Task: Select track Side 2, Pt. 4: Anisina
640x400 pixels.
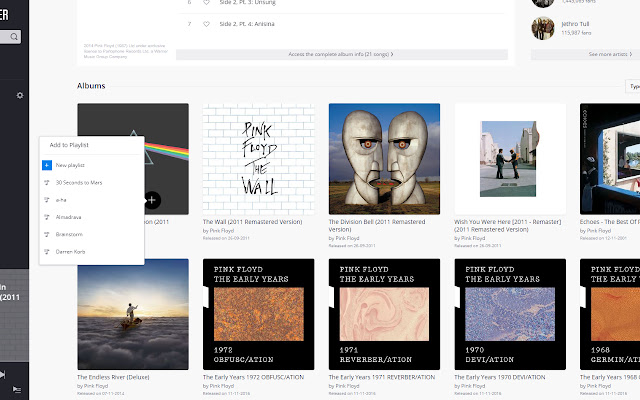Action: pyautogui.click(x=247, y=24)
